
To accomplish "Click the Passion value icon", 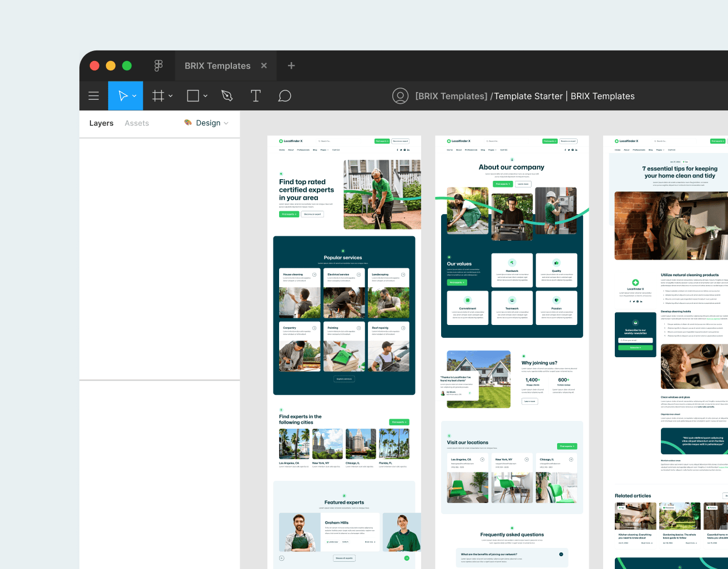I will coord(557,300).
